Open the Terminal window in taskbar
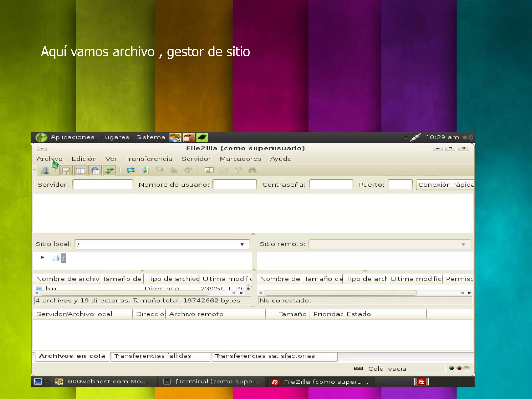532x399 pixels. [212, 382]
